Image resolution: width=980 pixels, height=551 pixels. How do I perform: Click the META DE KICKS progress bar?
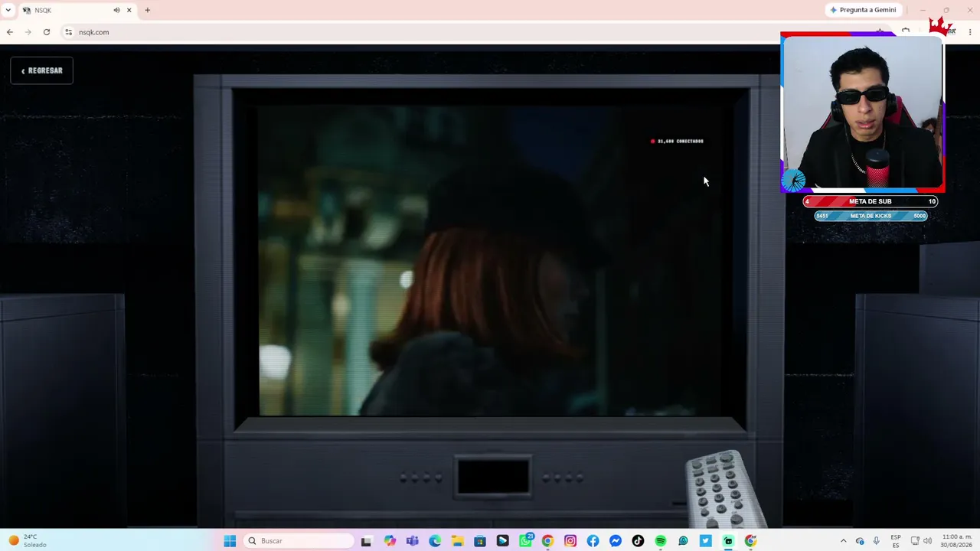pos(871,216)
